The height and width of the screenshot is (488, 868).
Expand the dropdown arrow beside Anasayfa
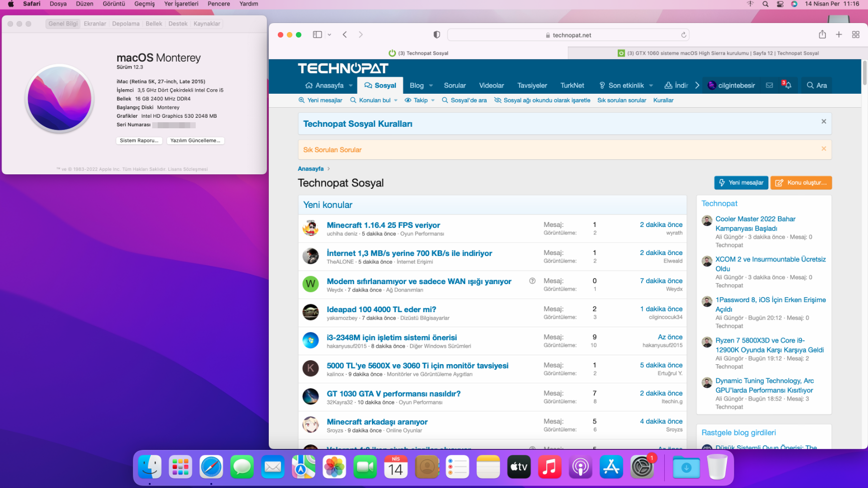tap(350, 86)
